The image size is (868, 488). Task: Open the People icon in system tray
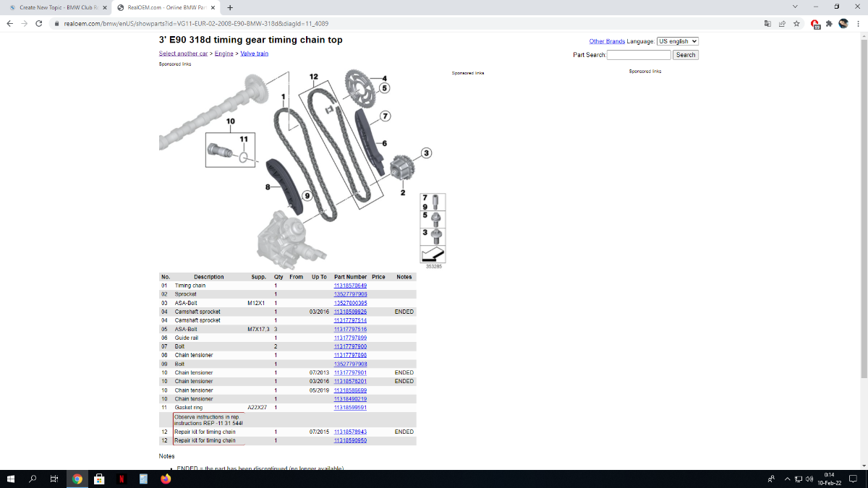pos(771,479)
